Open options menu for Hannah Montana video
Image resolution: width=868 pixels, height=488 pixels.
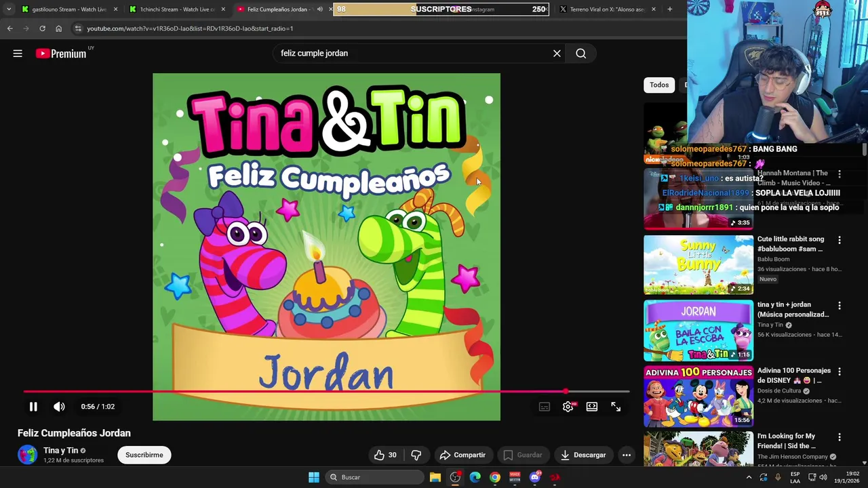coord(840,174)
